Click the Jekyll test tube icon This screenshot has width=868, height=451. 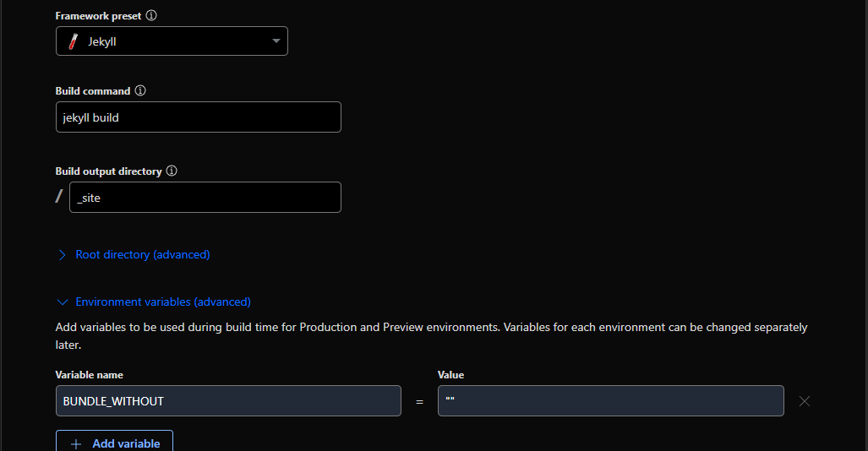(x=74, y=41)
